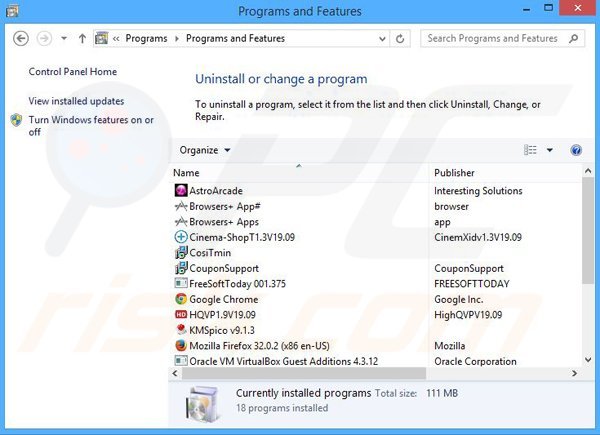The width and height of the screenshot is (600, 435).
Task: Click the KMSpico v9.1.3 icon
Action: click(181, 330)
